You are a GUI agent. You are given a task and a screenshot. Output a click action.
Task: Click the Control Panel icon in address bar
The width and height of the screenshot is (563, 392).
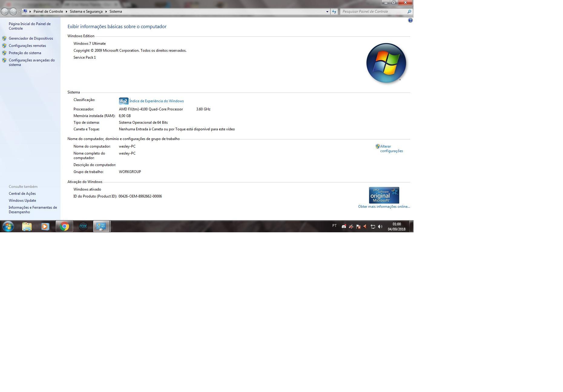pyautogui.click(x=25, y=11)
